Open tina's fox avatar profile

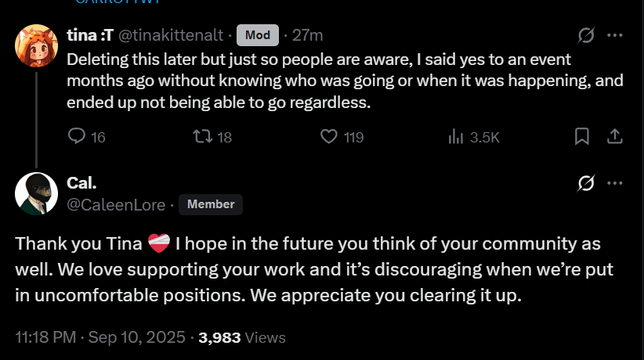coord(36,45)
